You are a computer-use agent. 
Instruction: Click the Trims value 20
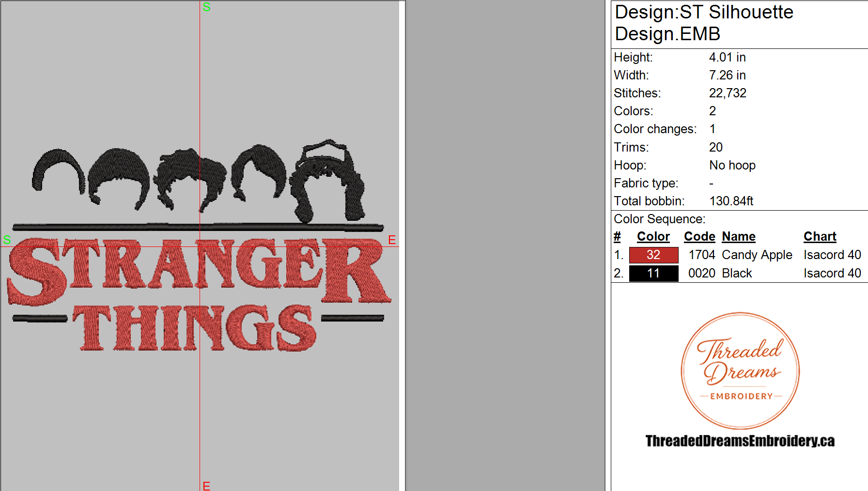pyautogui.click(x=716, y=147)
